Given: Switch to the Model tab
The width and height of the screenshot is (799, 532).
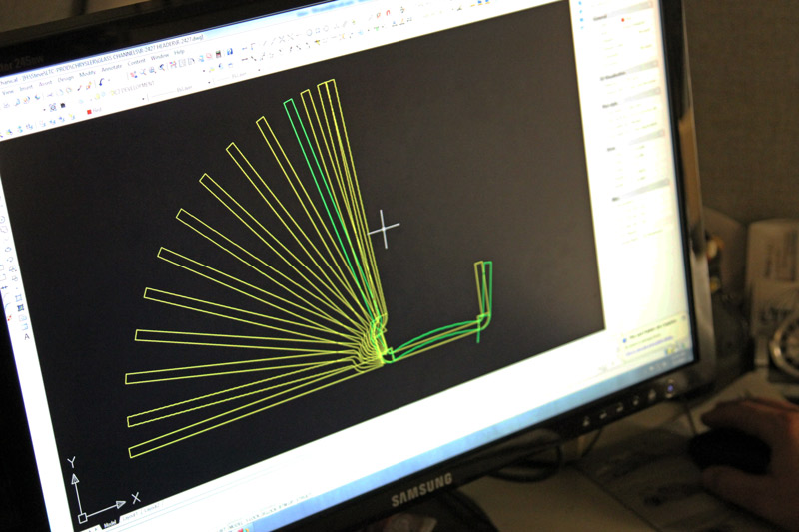Looking at the screenshot, I should coord(110,524).
